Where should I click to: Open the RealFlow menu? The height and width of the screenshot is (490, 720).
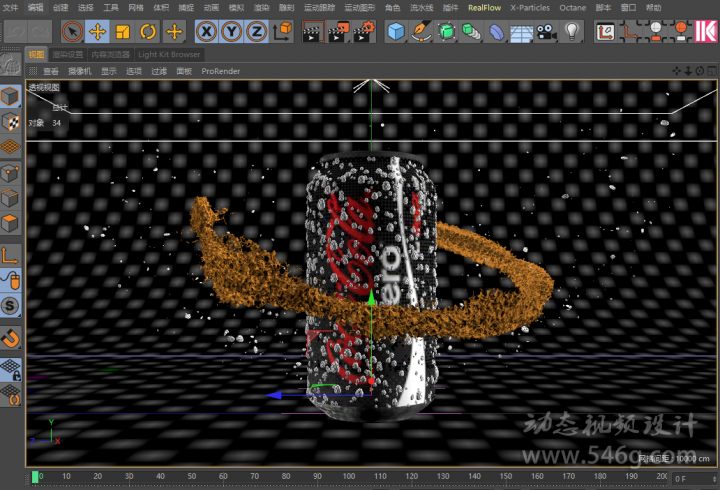(484, 7)
